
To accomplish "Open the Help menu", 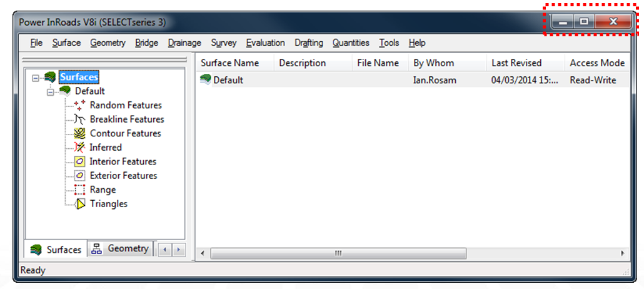I will point(417,43).
